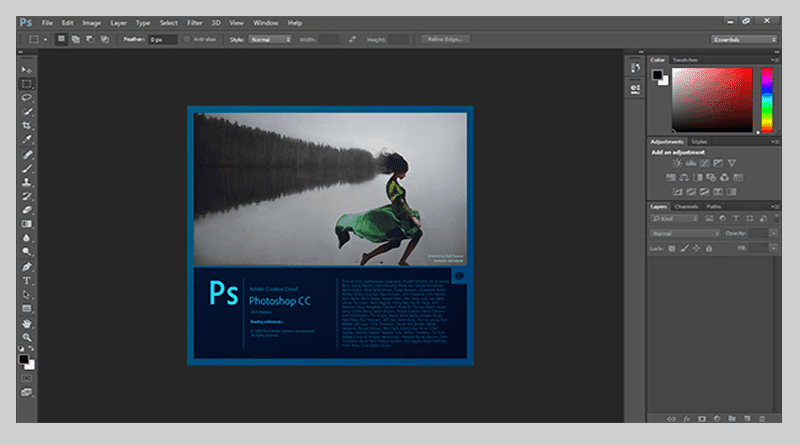Viewport: 800px width, 445px height.
Task: Toggle pixel layer filter in Layers panel
Action: point(709,218)
